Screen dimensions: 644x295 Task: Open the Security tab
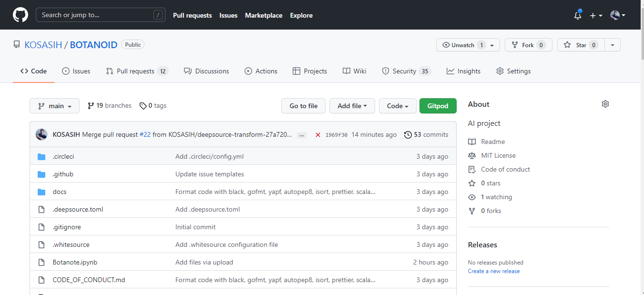pos(406,71)
